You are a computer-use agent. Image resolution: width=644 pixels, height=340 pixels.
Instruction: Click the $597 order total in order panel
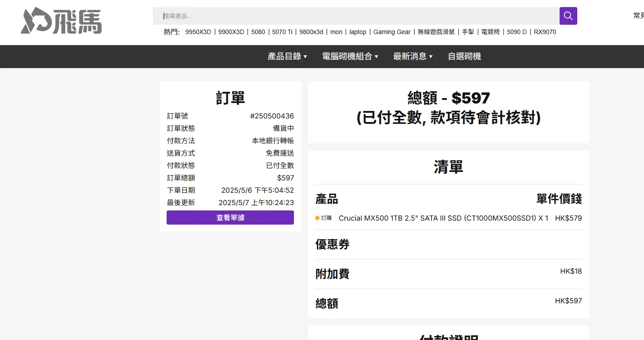(x=286, y=178)
